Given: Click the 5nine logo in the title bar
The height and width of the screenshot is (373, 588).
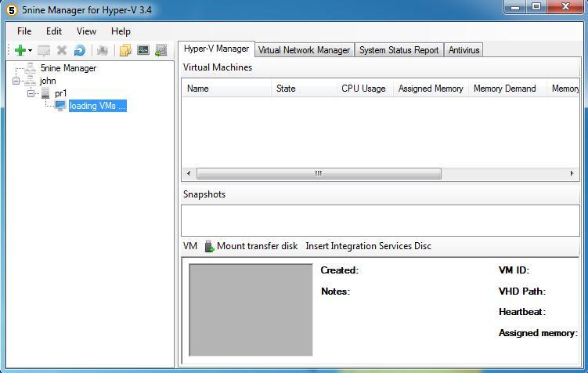Looking at the screenshot, I should (x=12, y=10).
